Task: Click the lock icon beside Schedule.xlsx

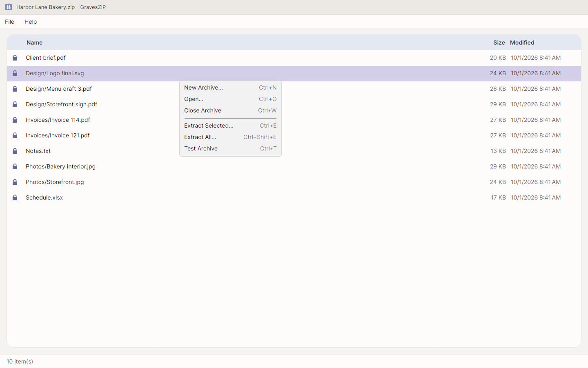Action: pos(15,197)
